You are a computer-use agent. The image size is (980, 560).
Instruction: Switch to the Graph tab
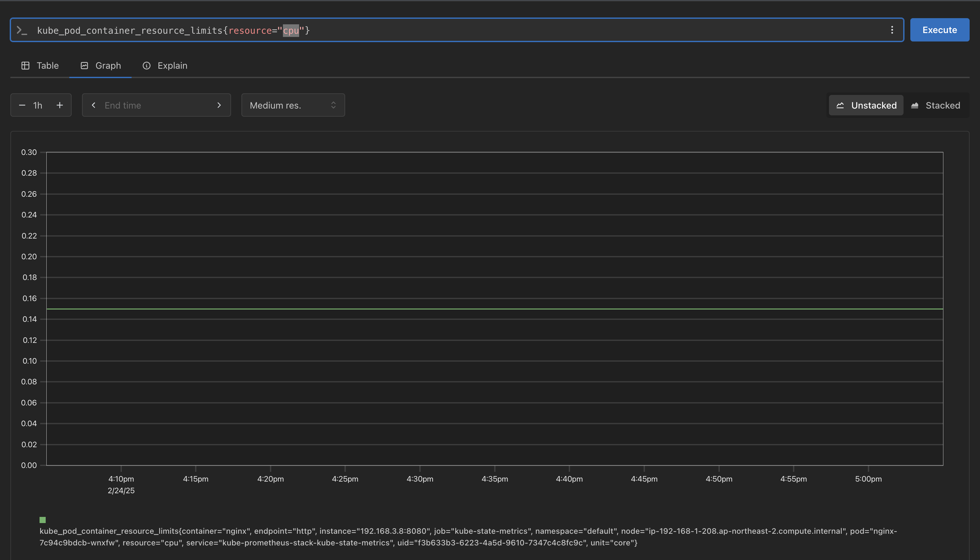point(101,66)
